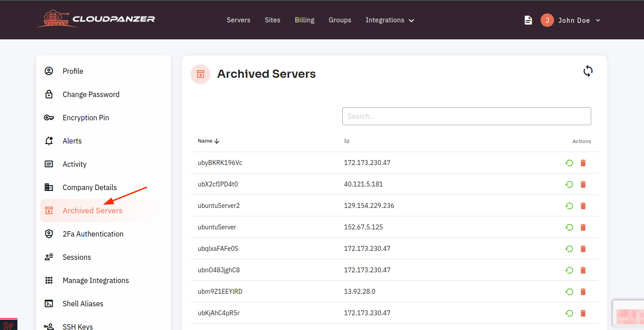Click the ubm9Z1EEYIRD server name

[220, 292]
